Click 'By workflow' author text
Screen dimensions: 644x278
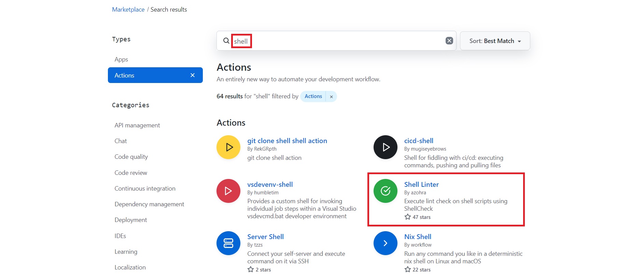coord(418,245)
